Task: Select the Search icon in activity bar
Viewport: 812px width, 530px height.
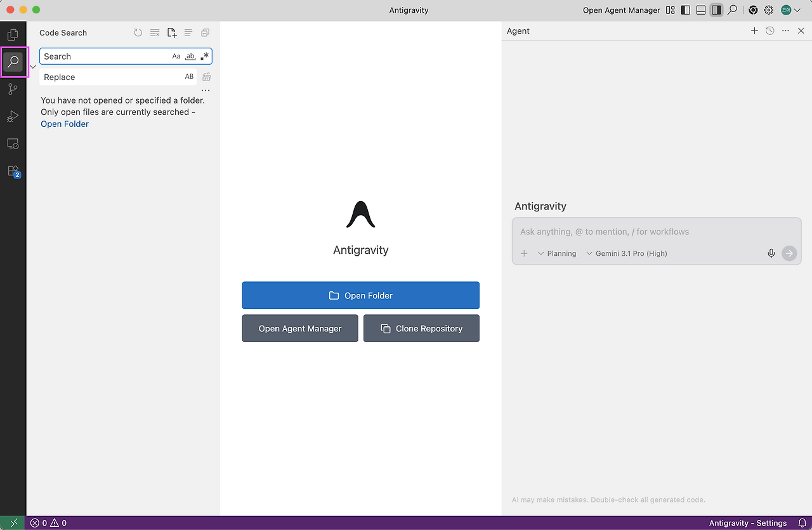Action: tap(13, 62)
